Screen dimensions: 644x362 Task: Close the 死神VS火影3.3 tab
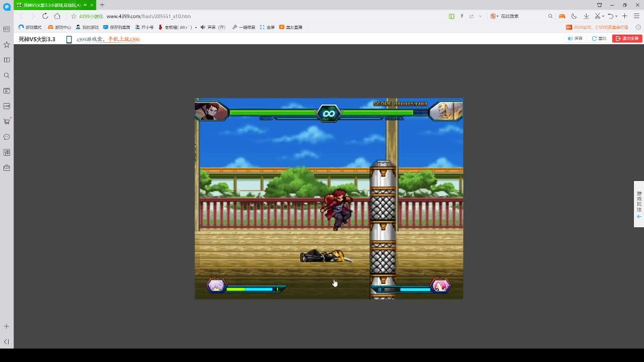(x=92, y=5)
